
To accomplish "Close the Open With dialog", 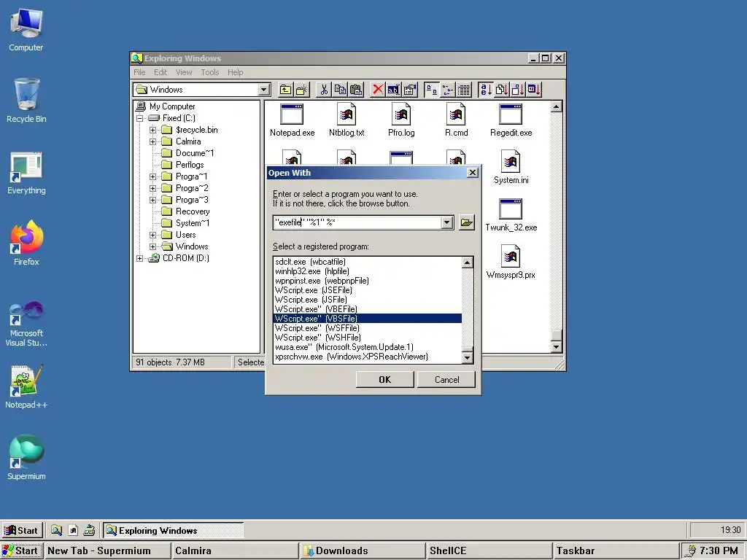I will 473,172.
